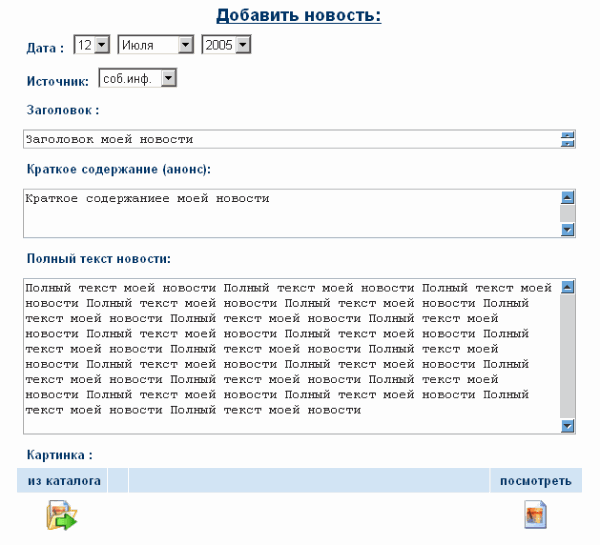600x545 pixels.
Task: Click into the 'Заголовок' text field
Action: tap(290, 139)
